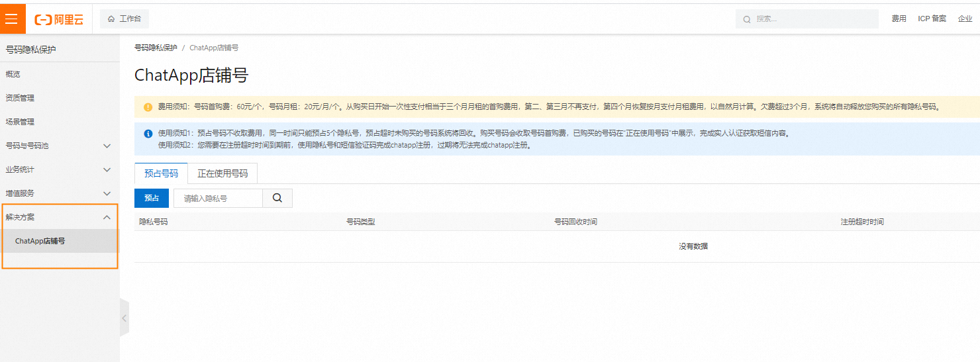Open the orange hamburger main menu
Viewport: 980px width, 362px height.
pyautogui.click(x=11, y=19)
